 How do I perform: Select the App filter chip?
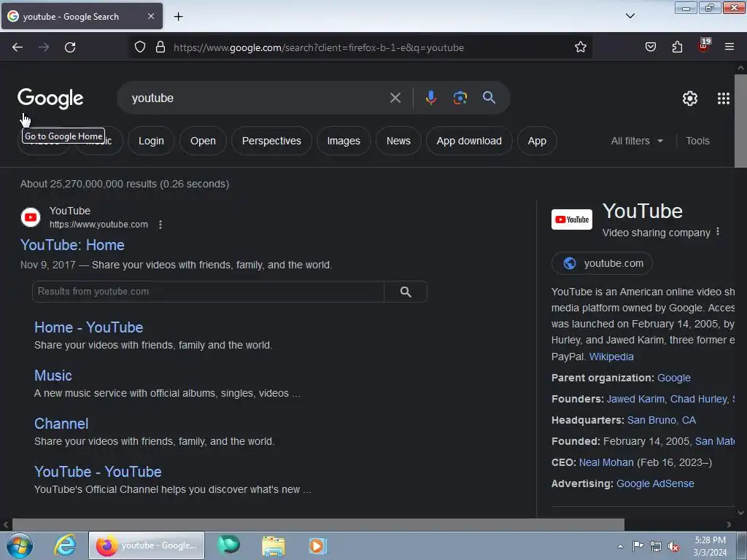click(537, 141)
